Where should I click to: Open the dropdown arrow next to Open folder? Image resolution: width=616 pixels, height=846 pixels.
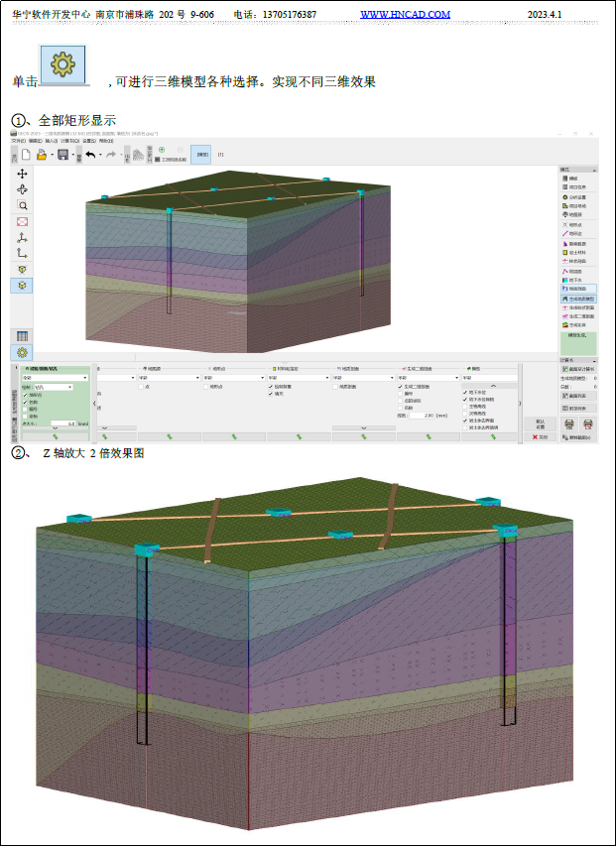(x=52, y=156)
